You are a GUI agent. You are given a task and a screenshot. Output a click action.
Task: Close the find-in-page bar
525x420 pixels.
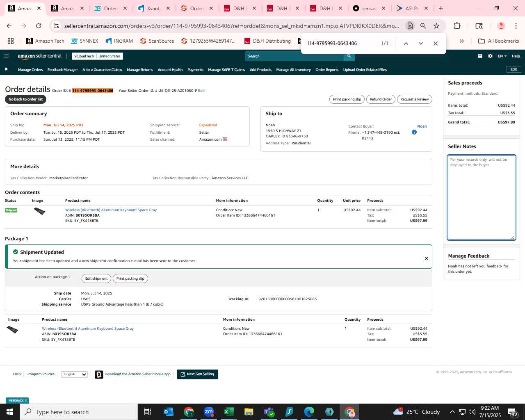436,43
